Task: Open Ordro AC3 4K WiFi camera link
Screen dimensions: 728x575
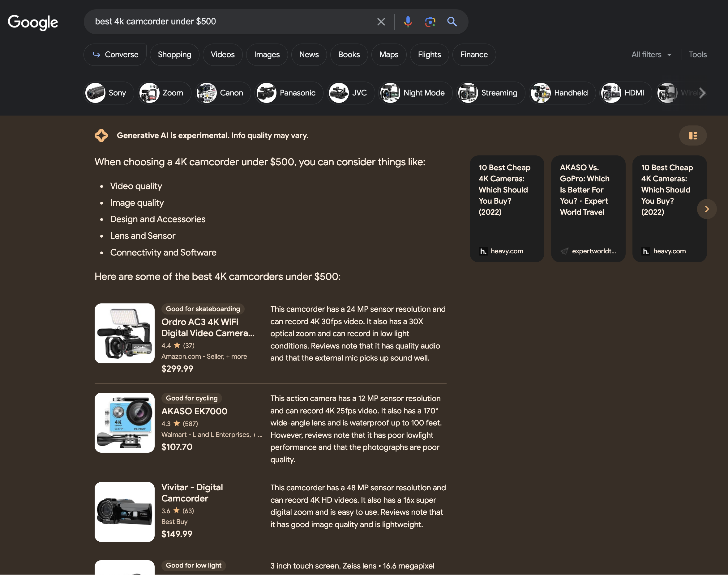Action: [x=208, y=327]
